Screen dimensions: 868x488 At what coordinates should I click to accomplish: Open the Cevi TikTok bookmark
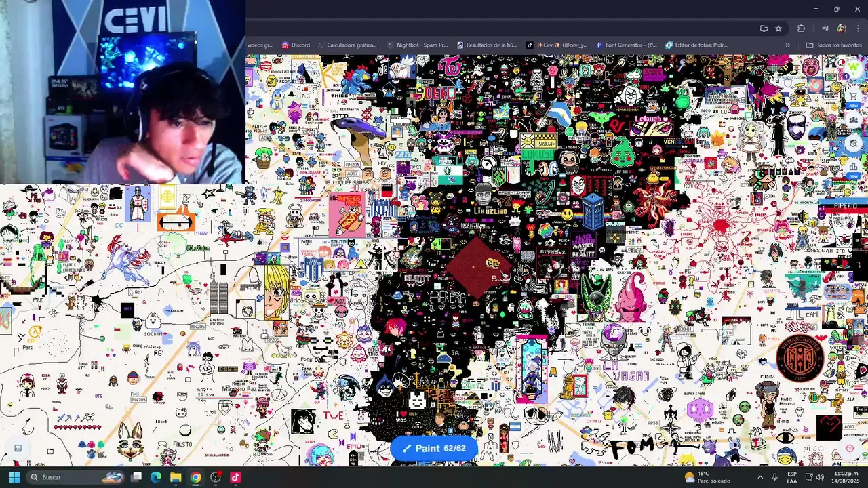click(557, 45)
